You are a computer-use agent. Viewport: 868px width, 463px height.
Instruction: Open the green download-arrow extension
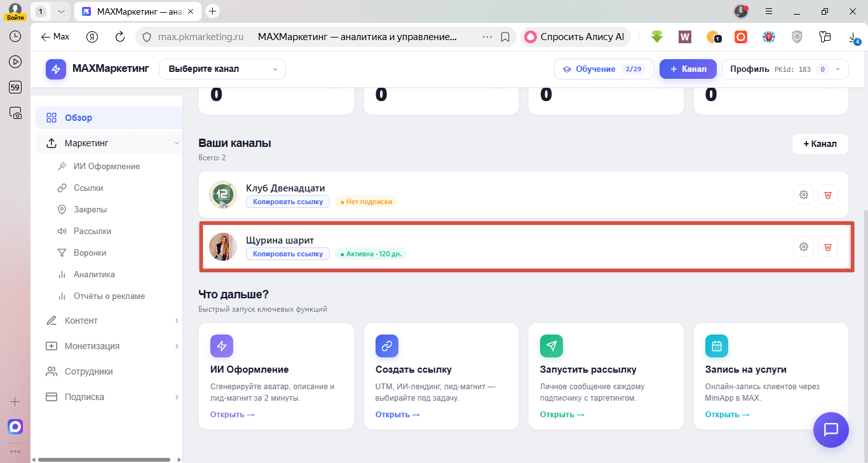pos(657,37)
